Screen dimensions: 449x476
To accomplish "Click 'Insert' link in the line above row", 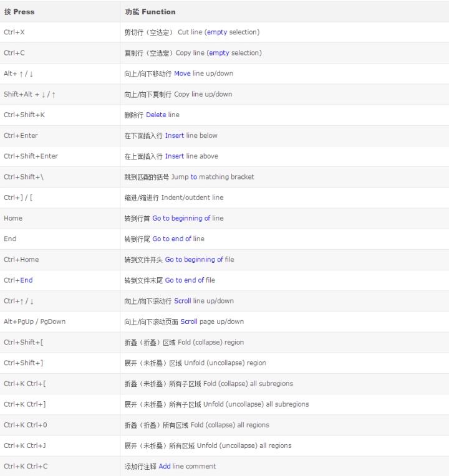I will (175, 156).
